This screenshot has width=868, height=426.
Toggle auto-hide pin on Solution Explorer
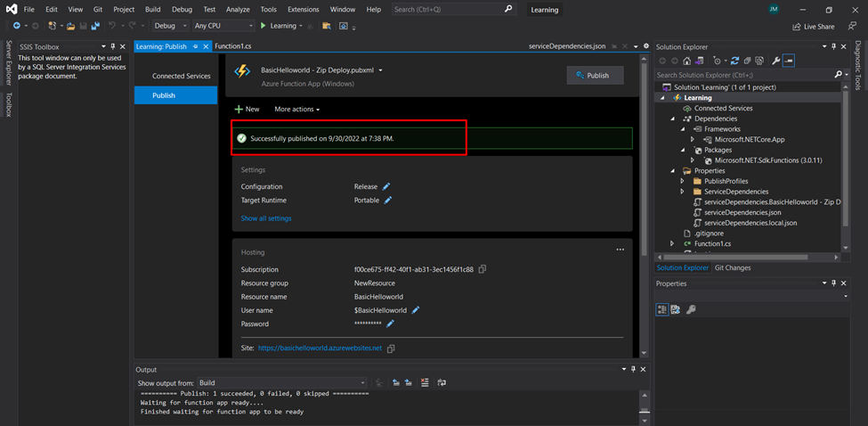coord(833,47)
